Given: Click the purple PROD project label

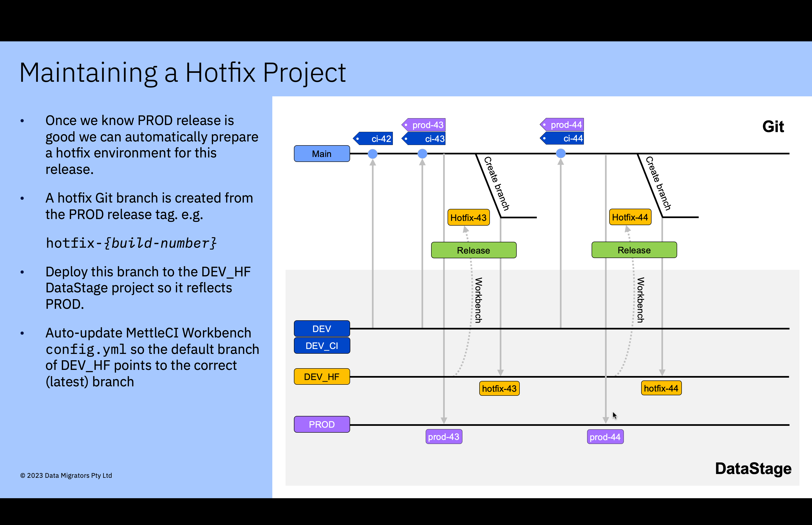Looking at the screenshot, I should (322, 424).
